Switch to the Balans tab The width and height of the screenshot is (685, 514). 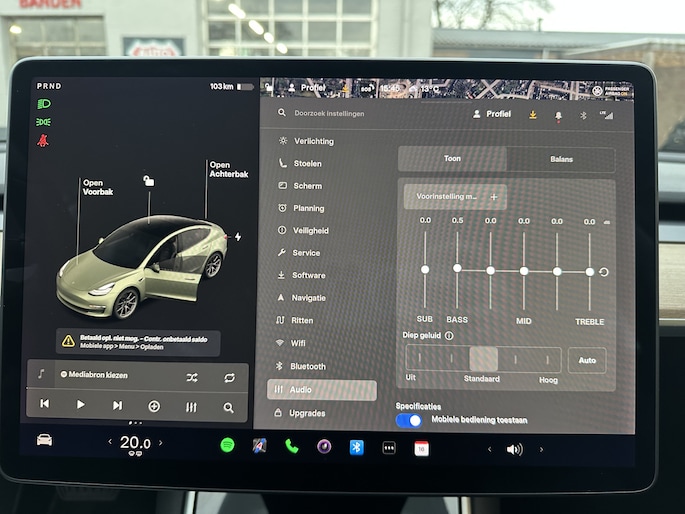(x=561, y=159)
